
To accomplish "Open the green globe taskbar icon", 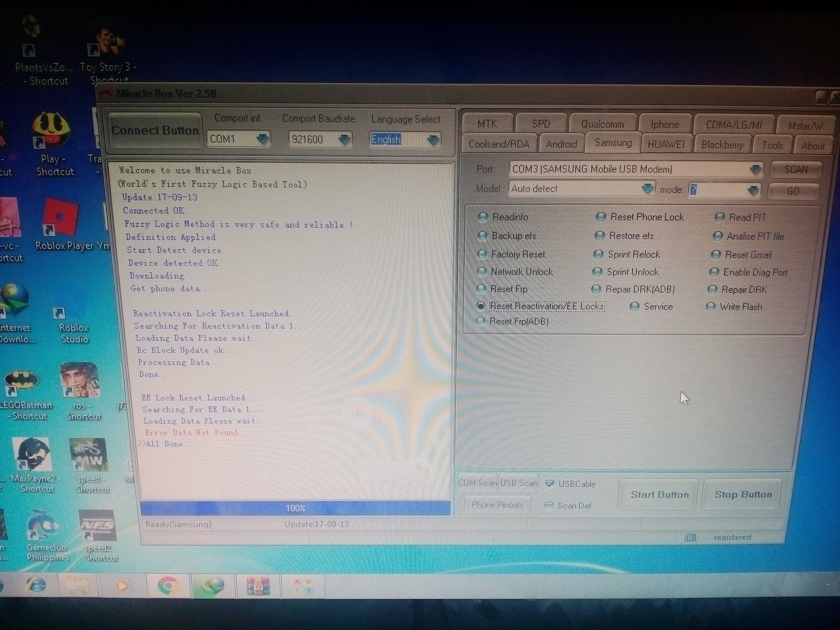I will click(x=213, y=586).
